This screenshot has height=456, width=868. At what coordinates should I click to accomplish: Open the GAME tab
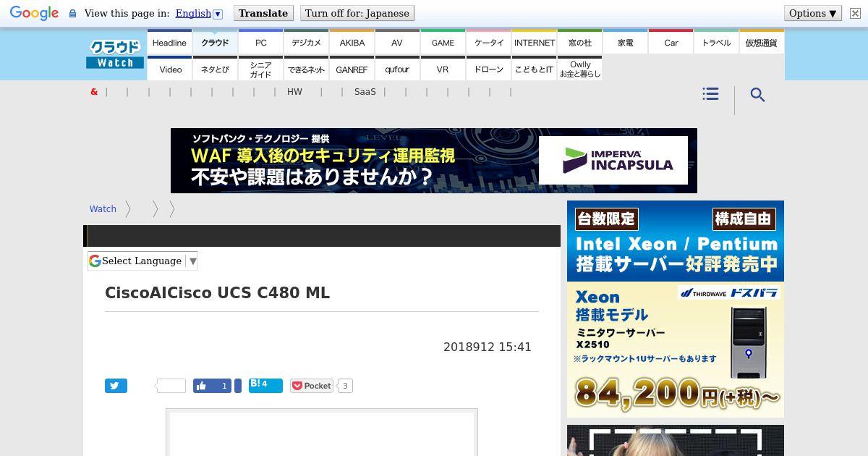[443, 43]
